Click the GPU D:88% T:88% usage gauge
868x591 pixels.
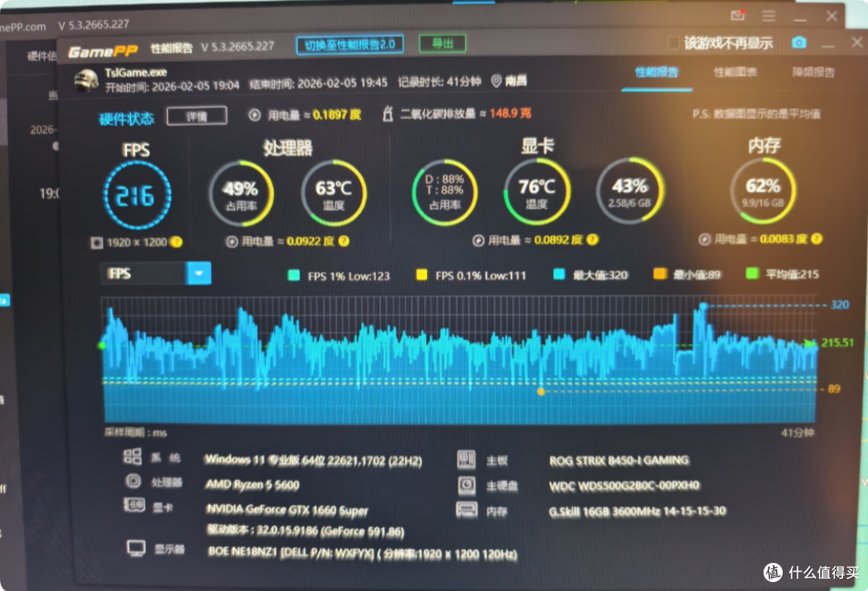point(444,192)
